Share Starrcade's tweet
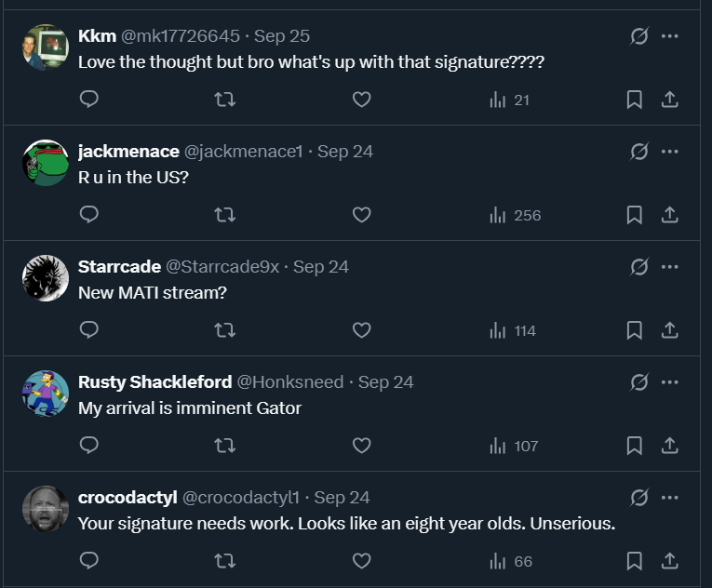This screenshot has height=588, width=712. (669, 330)
